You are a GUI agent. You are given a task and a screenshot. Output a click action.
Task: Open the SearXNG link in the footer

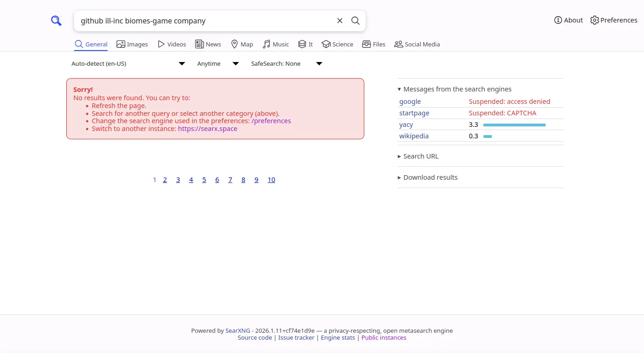238,330
